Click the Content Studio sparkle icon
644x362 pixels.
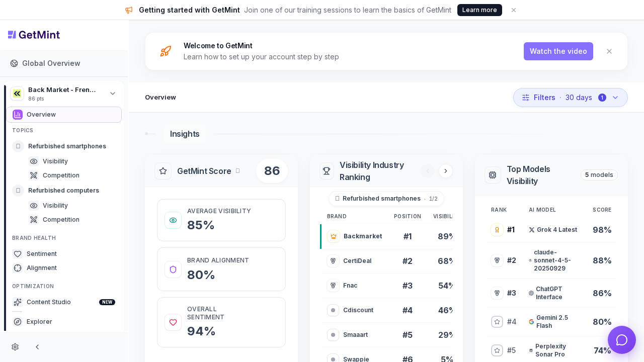(18, 302)
